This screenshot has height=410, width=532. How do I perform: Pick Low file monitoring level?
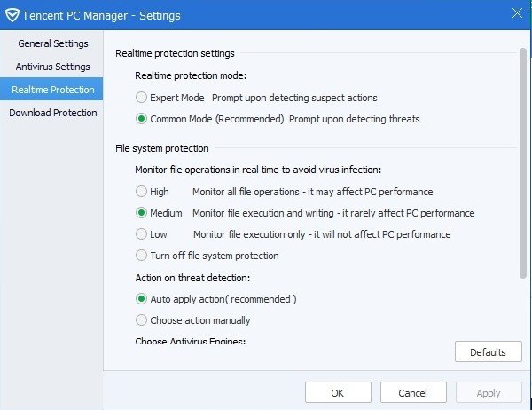coord(142,234)
